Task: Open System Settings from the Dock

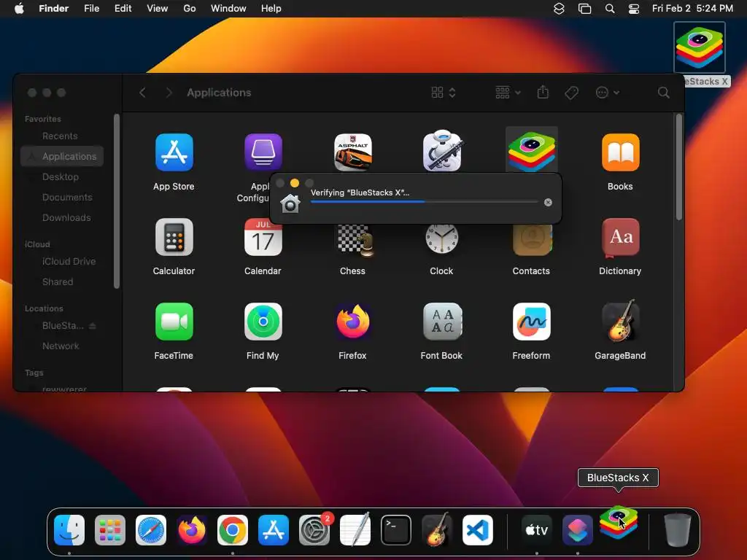Action: coord(314,530)
